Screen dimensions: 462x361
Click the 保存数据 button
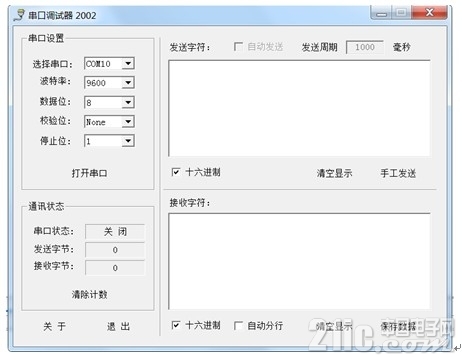[x=398, y=326]
